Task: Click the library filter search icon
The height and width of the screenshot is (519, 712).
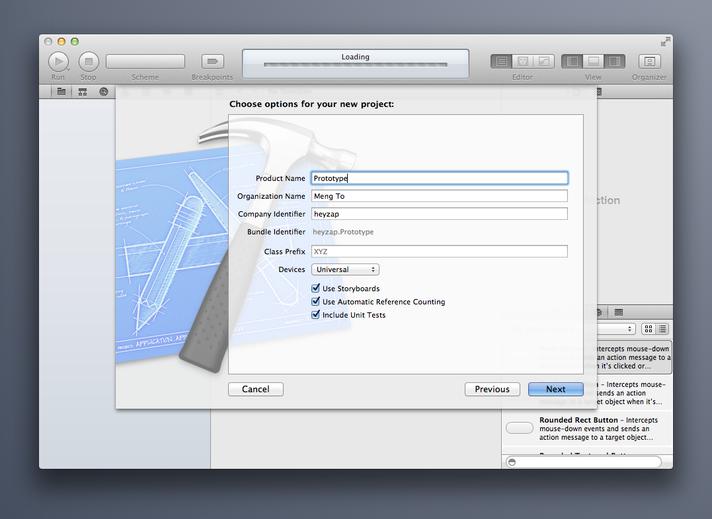Action: click(512, 462)
